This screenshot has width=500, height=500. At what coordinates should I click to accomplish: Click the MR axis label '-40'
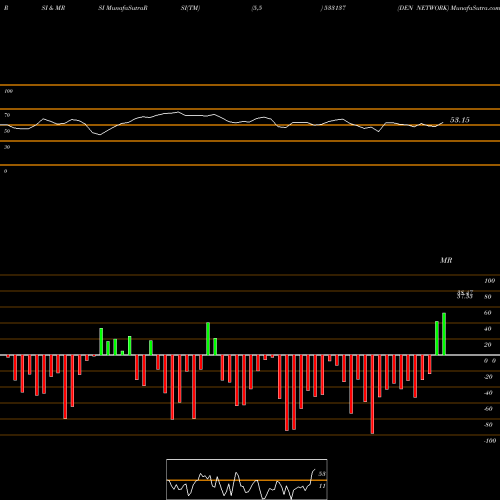[488, 393]
